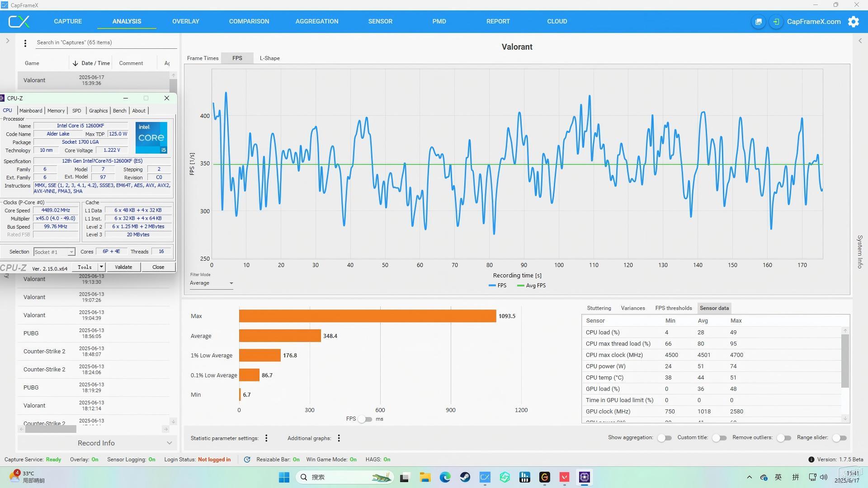Click captures list horizontal scrollbar thumb
Screen dimensions: 868x488
pos(50,429)
